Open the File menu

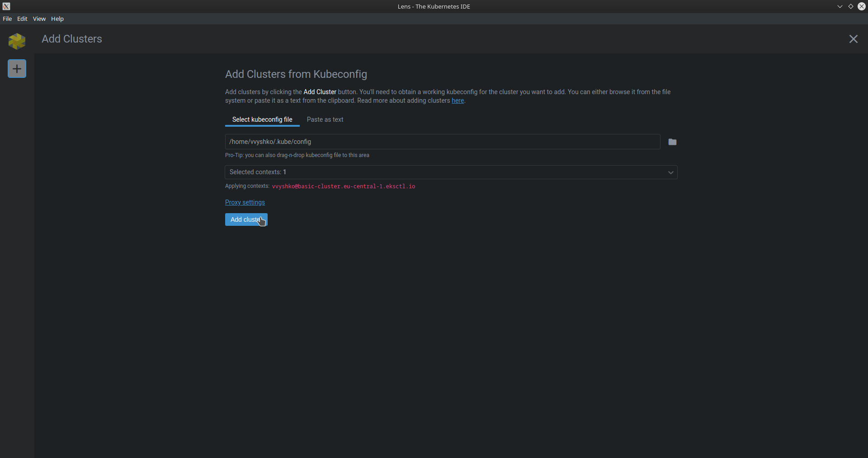click(7, 19)
